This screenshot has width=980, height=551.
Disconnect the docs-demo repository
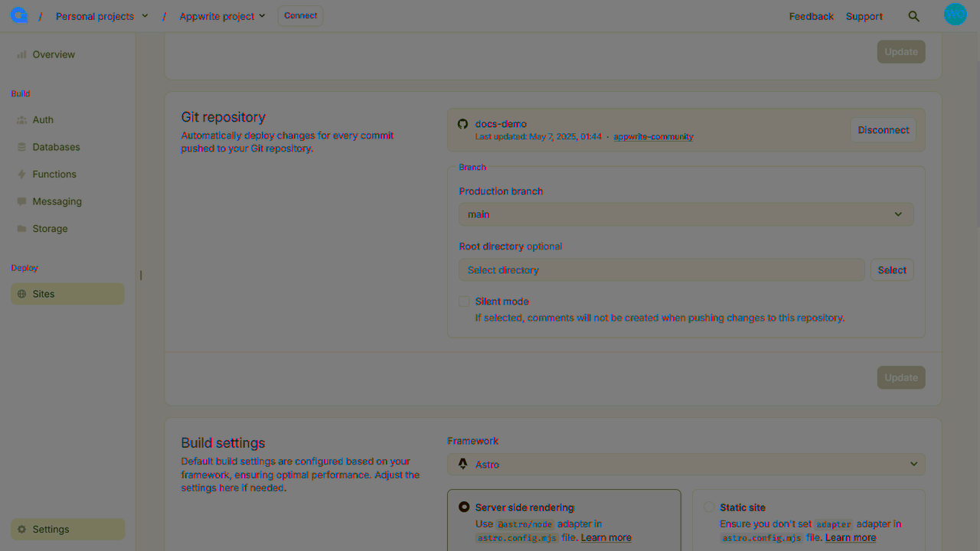click(883, 129)
